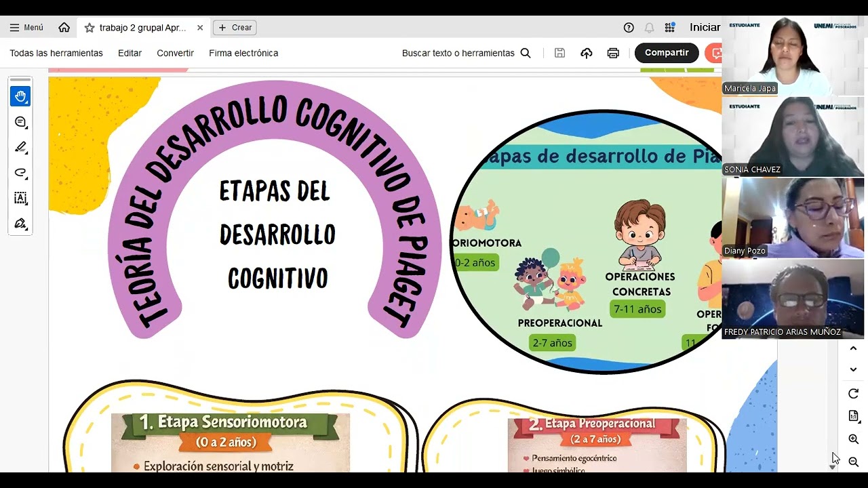Click the 'COGNITIVO' word in the center title
Screen dimensions: 868x488
click(278, 279)
